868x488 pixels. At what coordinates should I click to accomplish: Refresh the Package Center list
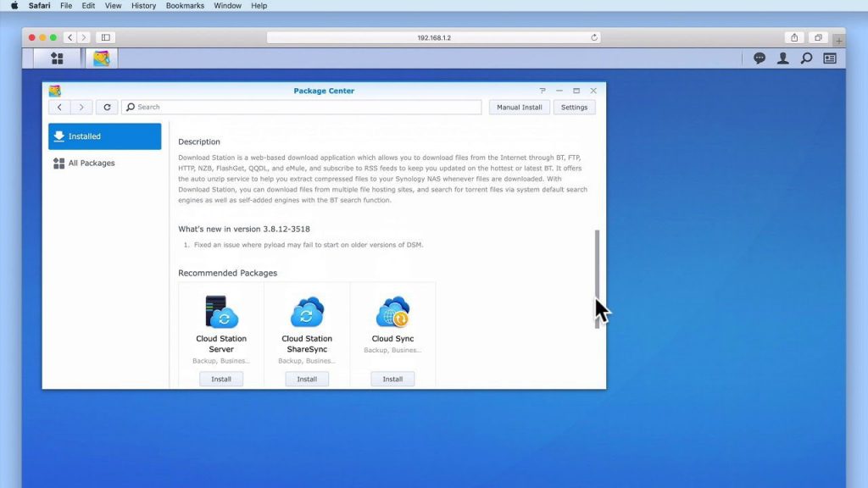tap(107, 108)
